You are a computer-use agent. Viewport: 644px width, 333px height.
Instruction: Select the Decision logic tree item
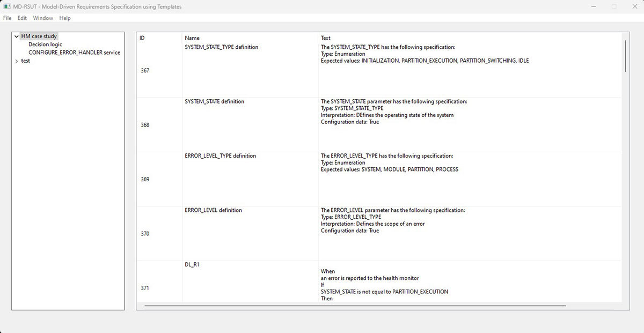(45, 45)
